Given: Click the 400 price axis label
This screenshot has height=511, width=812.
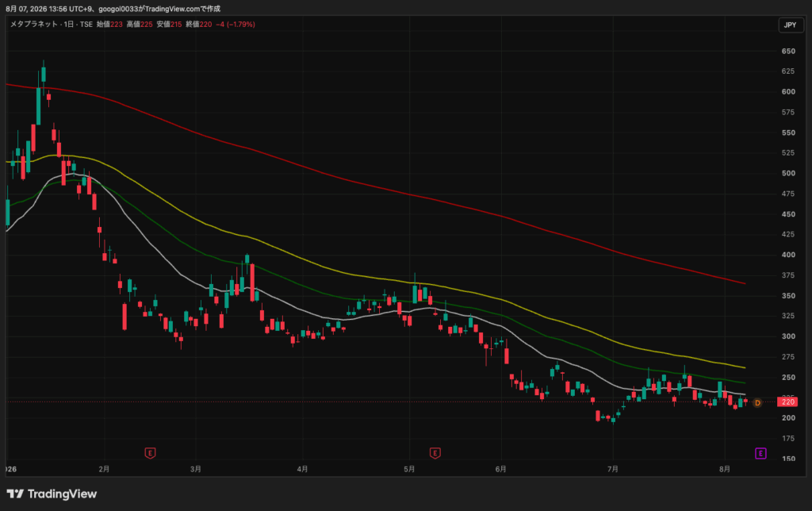Looking at the screenshot, I should 788,255.
